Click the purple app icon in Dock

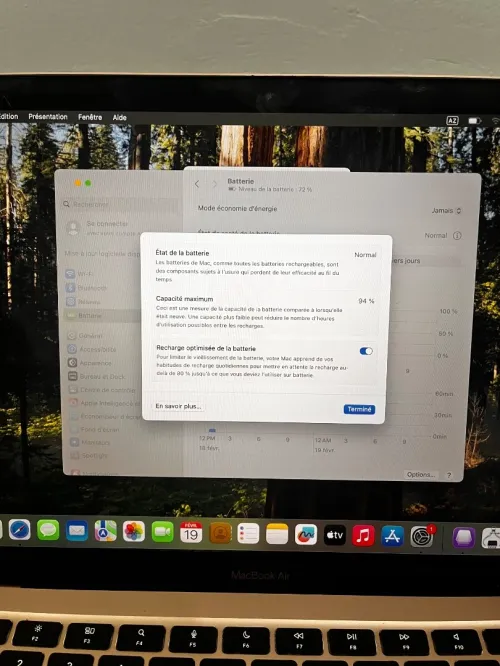[x=464, y=537]
